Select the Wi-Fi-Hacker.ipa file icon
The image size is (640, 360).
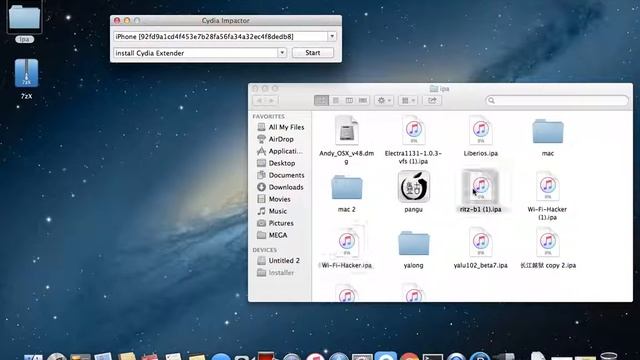(347, 242)
